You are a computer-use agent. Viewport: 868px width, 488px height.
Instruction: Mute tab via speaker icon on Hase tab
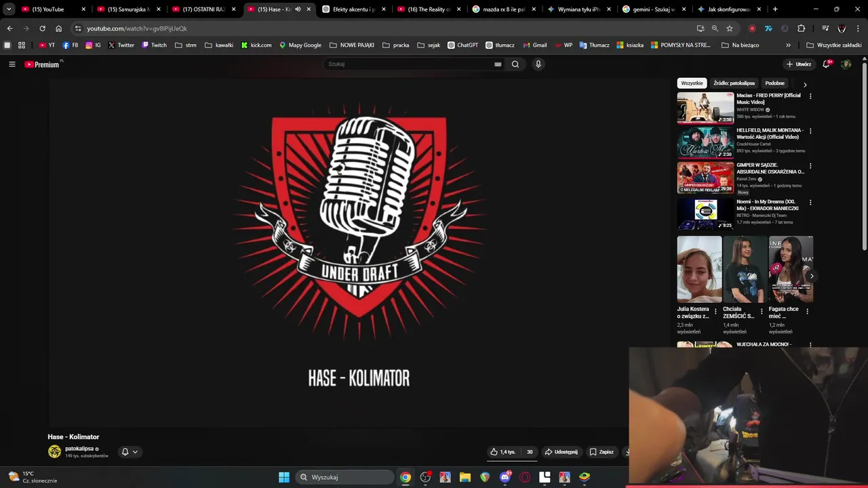coord(298,9)
